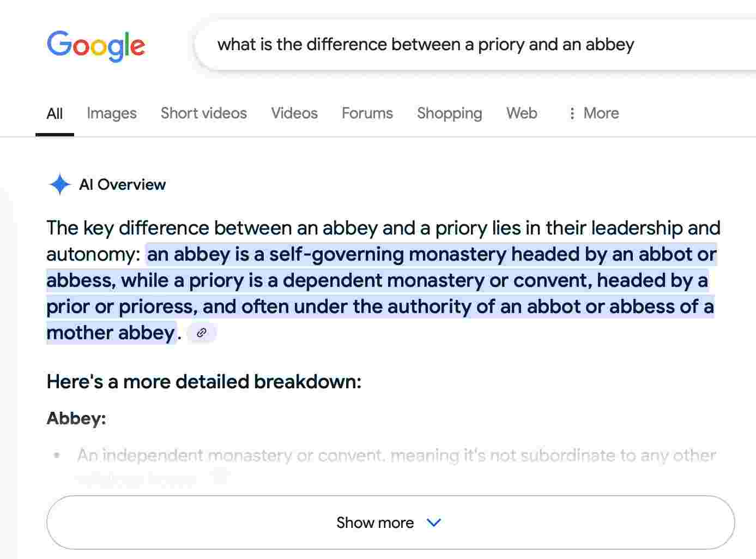This screenshot has height=559, width=756.
Task: Click the "Here's a more detailed breakdown" heading
Action: click(x=204, y=382)
